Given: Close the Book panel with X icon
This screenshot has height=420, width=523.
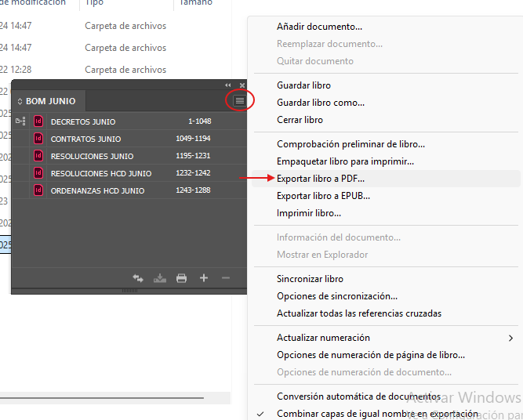Looking at the screenshot, I should [242, 85].
